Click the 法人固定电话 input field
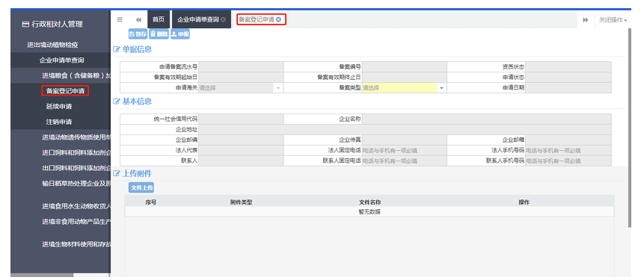644x280 pixels. coord(404,151)
